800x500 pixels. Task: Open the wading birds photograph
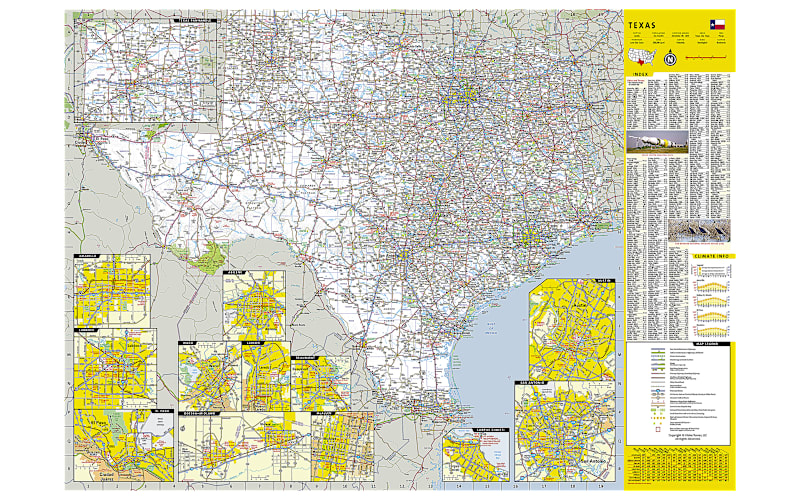pos(699,231)
